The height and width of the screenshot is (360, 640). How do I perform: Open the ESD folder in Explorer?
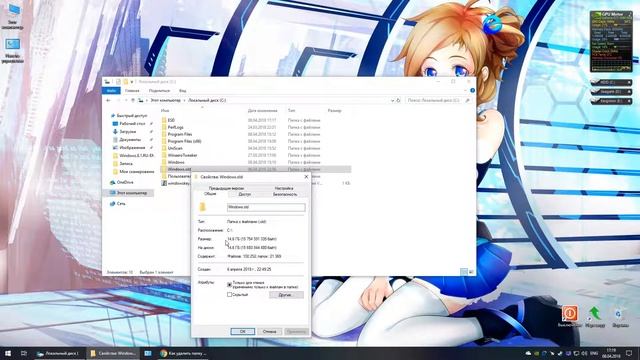coord(171,120)
